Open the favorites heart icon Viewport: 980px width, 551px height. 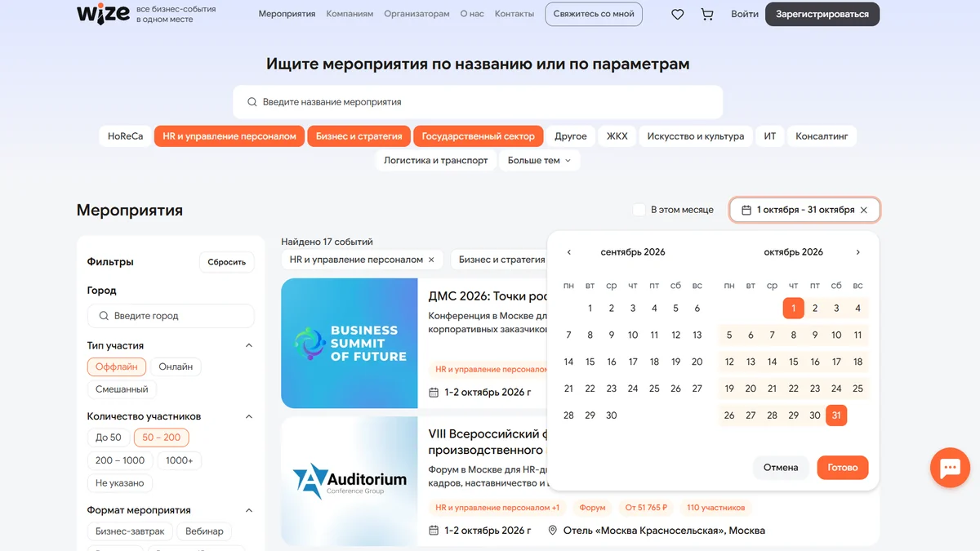click(678, 15)
